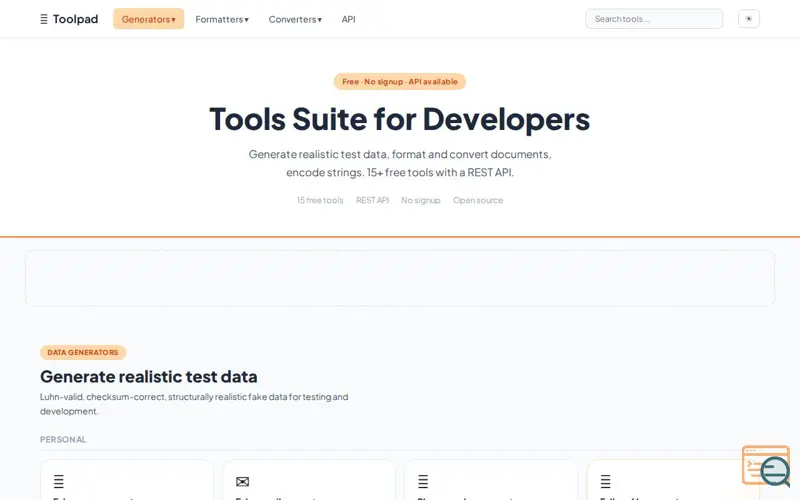Click the 'No signup' hero text
This screenshot has height=500, width=800.
(x=421, y=200)
